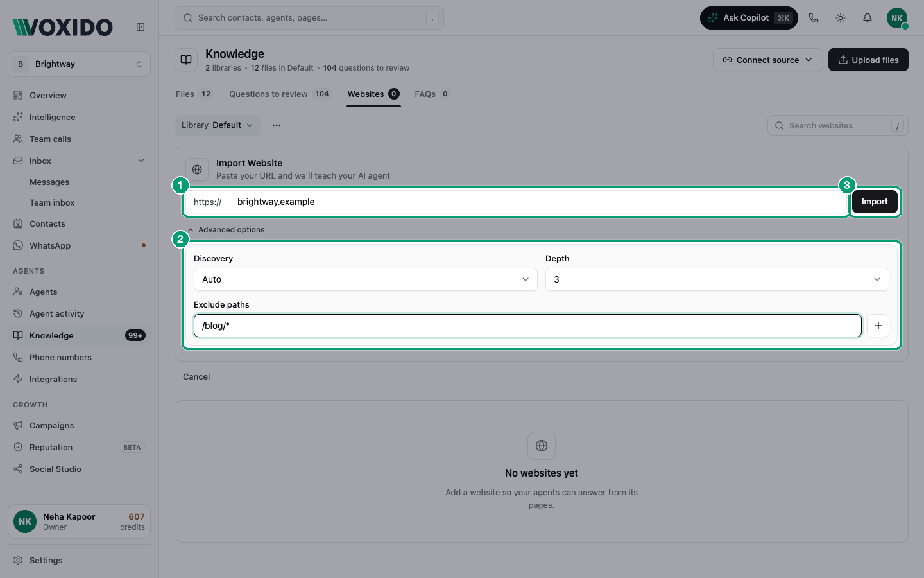Viewport: 924px width, 578px height.
Task: Collapse sidebar with the panel icon
Action: coord(141,27)
